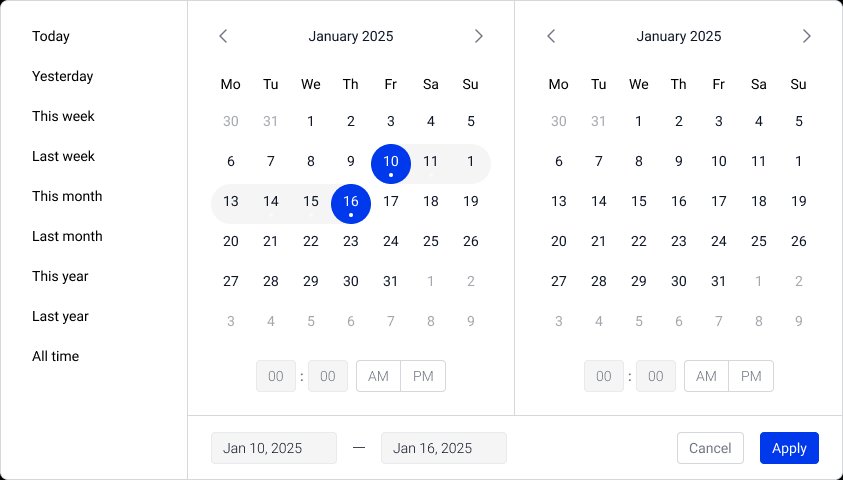The height and width of the screenshot is (480, 843).
Task: Click the start date field Jan 10, 2025
Action: pos(273,448)
